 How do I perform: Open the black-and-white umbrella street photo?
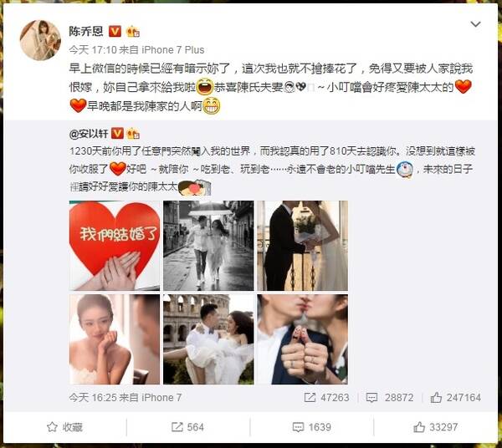pyautogui.click(x=208, y=246)
